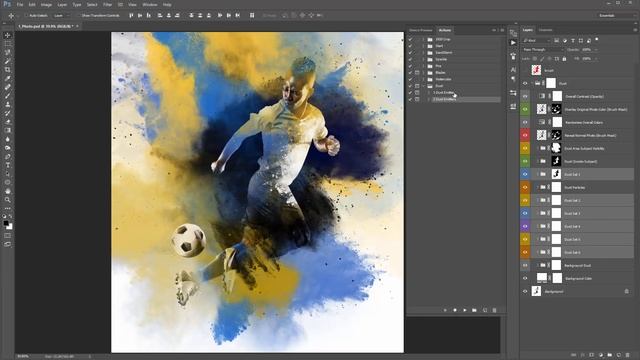The image size is (640, 360).
Task: Open the layer Kind filter dropdown
Action: pos(536,40)
